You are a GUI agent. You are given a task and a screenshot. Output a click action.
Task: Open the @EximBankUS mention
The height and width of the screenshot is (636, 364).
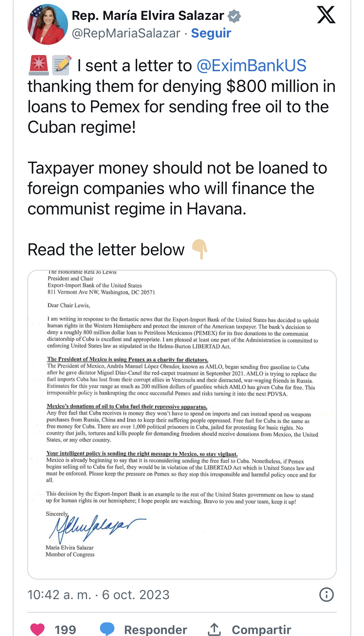click(x=251, y=66)
